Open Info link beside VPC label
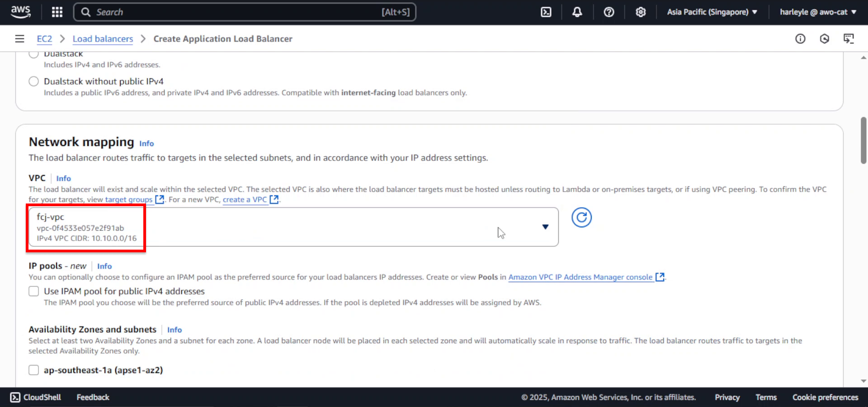 [64, 178]
